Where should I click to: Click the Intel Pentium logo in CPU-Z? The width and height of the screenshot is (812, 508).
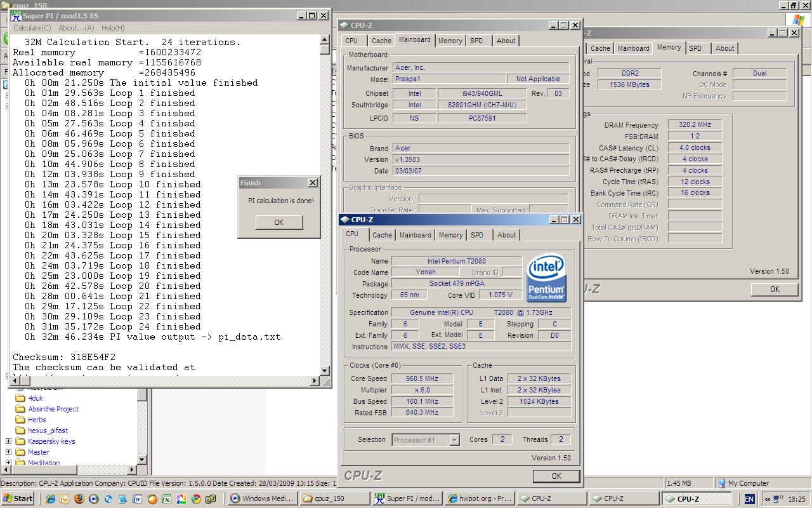[546, 279]
